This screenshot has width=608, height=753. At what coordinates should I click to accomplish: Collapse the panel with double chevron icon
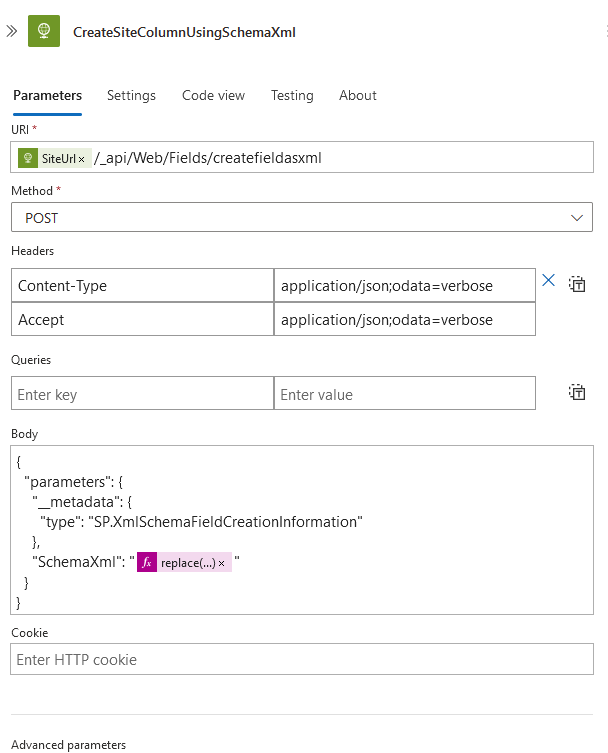[12, 32]
